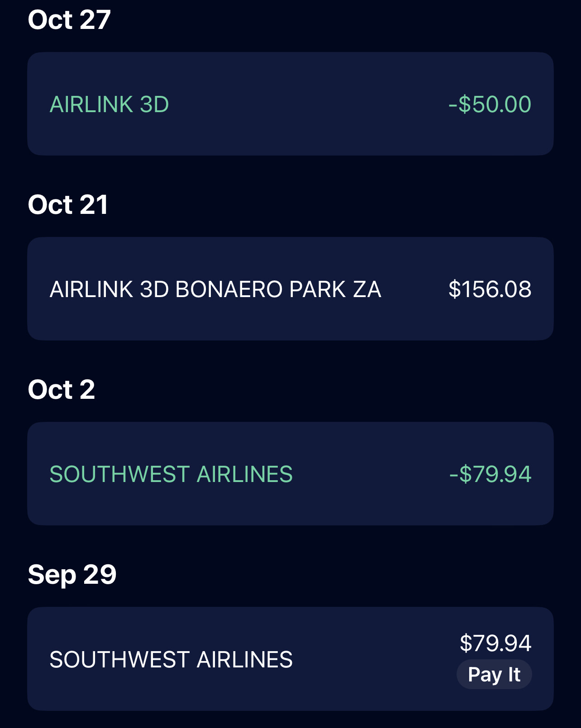Tap the Pay It button
Screen dimensions: 581x728
pyautogui.click(x=494, y=674)
